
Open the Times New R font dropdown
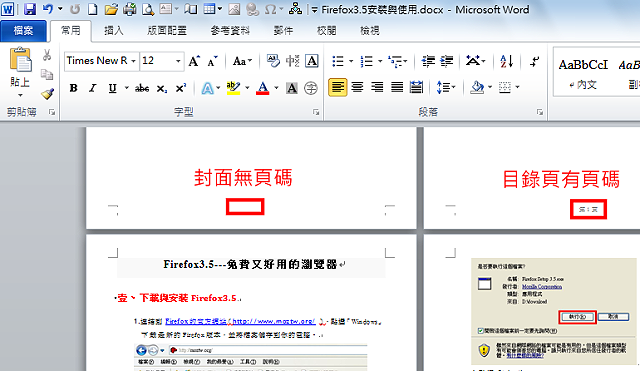(x=133, y=61)
